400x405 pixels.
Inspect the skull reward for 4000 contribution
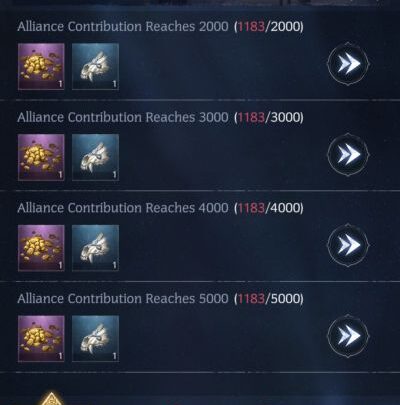click(95, 248)
